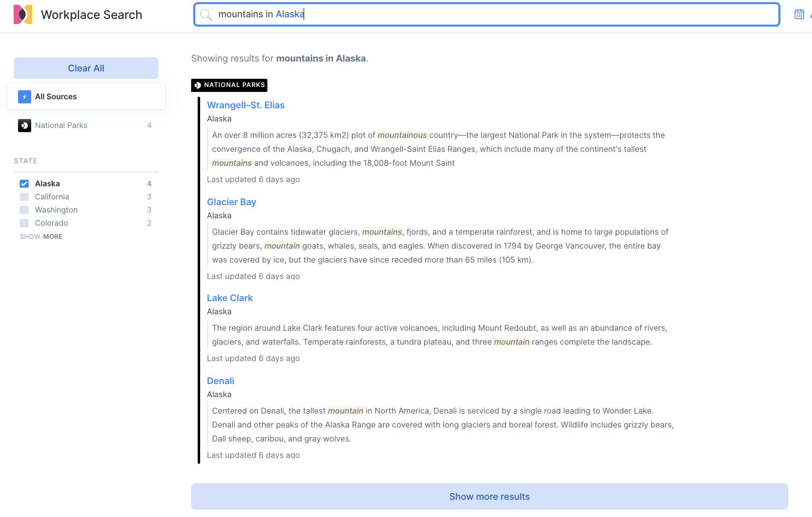Click the National Parks sidebar source icon
This screenshot has width=812, height=517.
pos(25,126)
